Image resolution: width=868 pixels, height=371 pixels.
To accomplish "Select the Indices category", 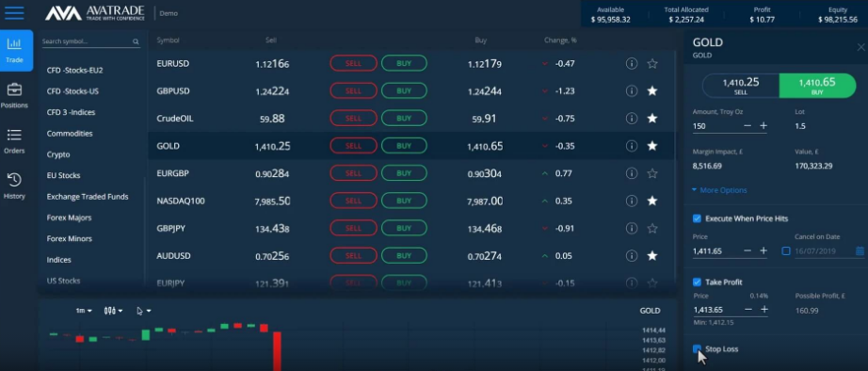I will pos(58,260).
